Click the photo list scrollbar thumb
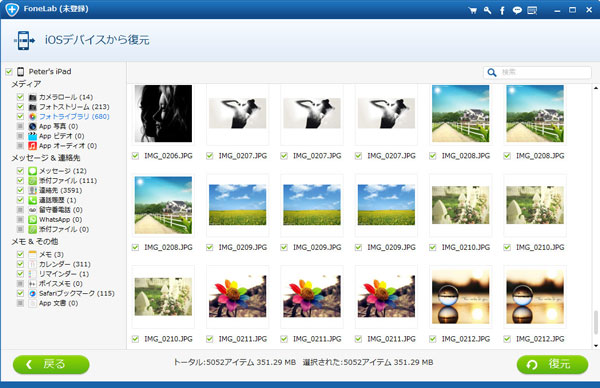The width and height of the screenshot is (600, 388). click(596, 323)
